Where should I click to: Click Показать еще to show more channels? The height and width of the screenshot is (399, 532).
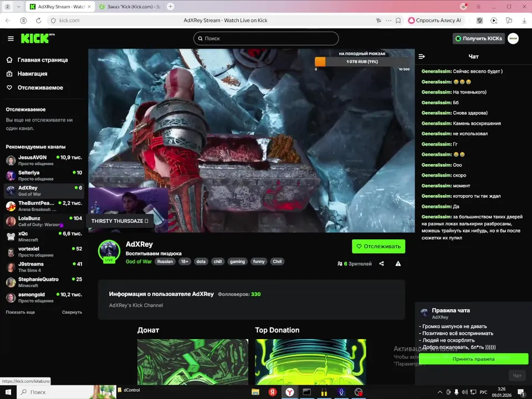click(21, 312)
